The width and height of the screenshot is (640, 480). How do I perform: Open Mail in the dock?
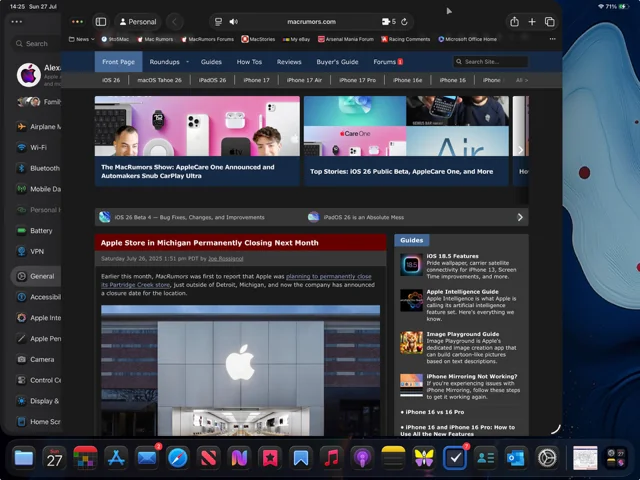[147, 458]
